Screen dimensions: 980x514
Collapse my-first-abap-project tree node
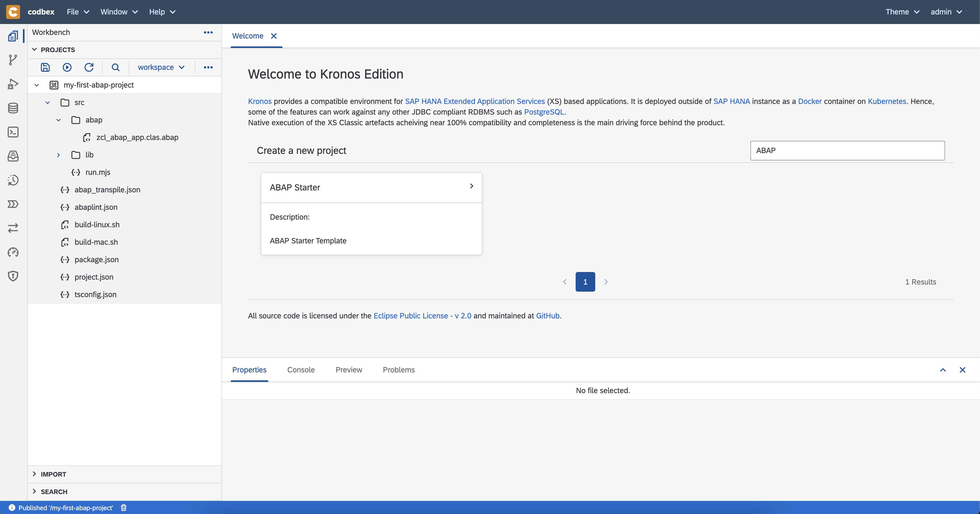tap(37, 85)
